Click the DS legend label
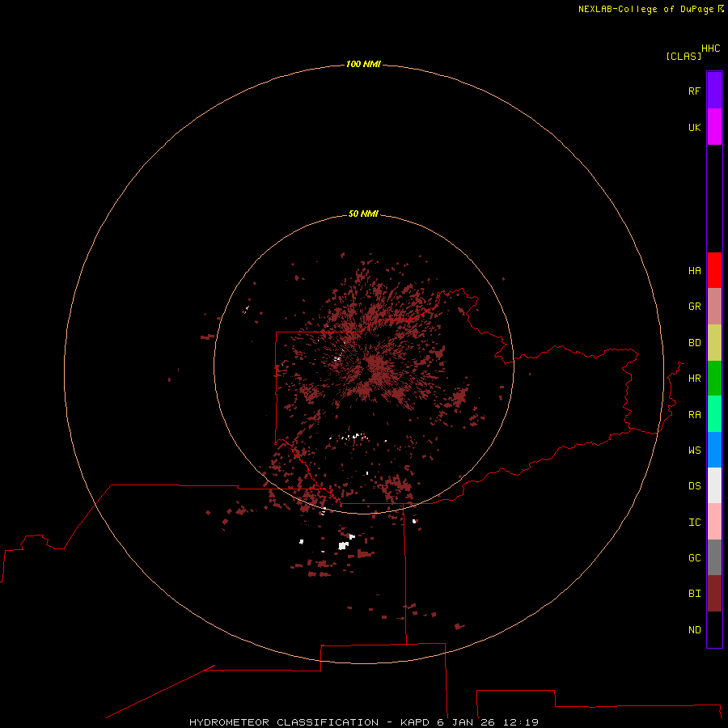 click(x=694, y=486)
